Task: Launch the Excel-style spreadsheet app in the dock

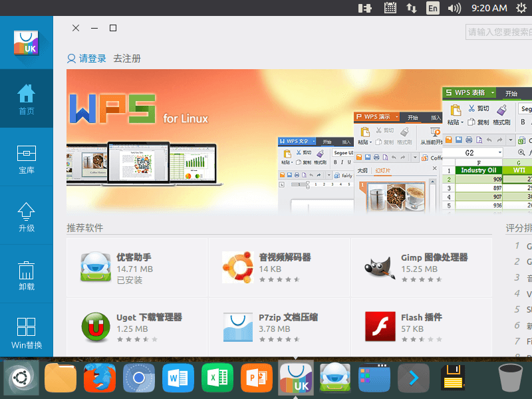Action: (217, 378)
